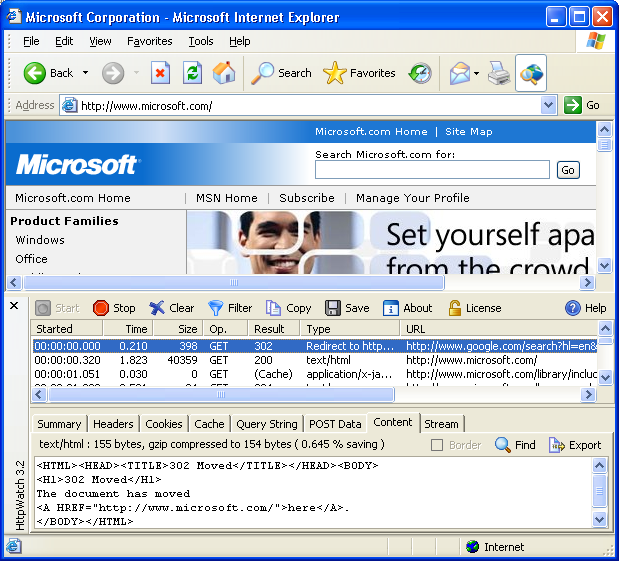Click the request list horizontal scrollbar thumb
The height and width of the screenshot is (561, 619).
point(221,394)
